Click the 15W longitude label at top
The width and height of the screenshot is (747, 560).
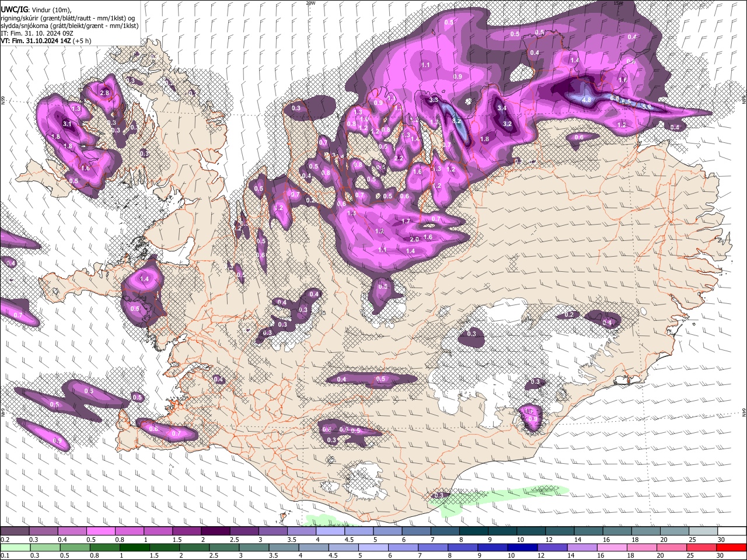click(x=619, y=3)
